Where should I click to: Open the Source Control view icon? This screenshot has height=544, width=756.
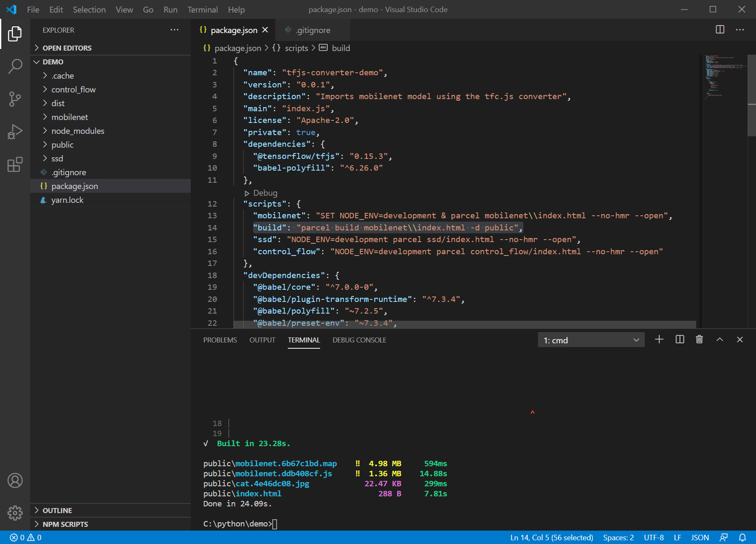pos(15,99)
